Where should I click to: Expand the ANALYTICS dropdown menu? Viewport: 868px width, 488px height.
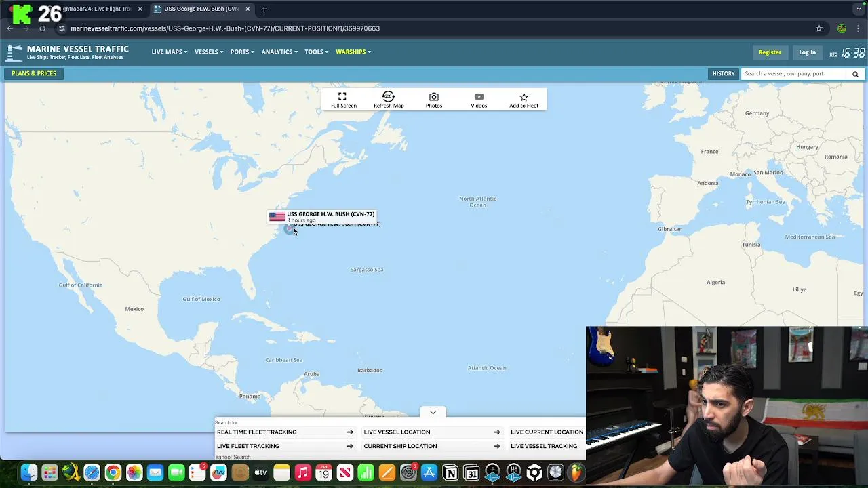click(x=279, y=52)
